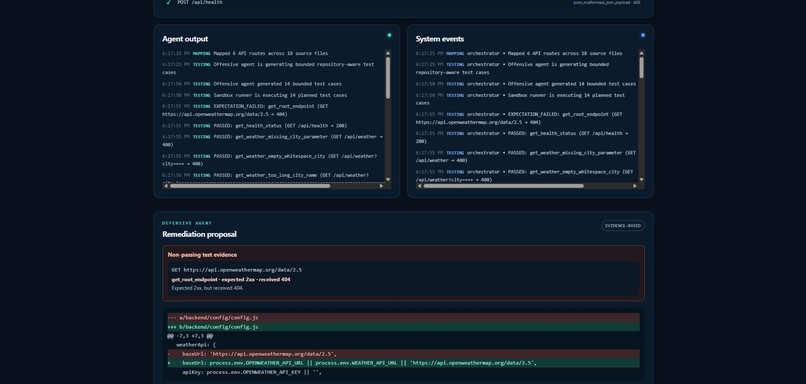Click EXPECTATION_FAILED get_root_endpoint line in Agent output
This screenshot has height=384, width=806.
(245, 110)
